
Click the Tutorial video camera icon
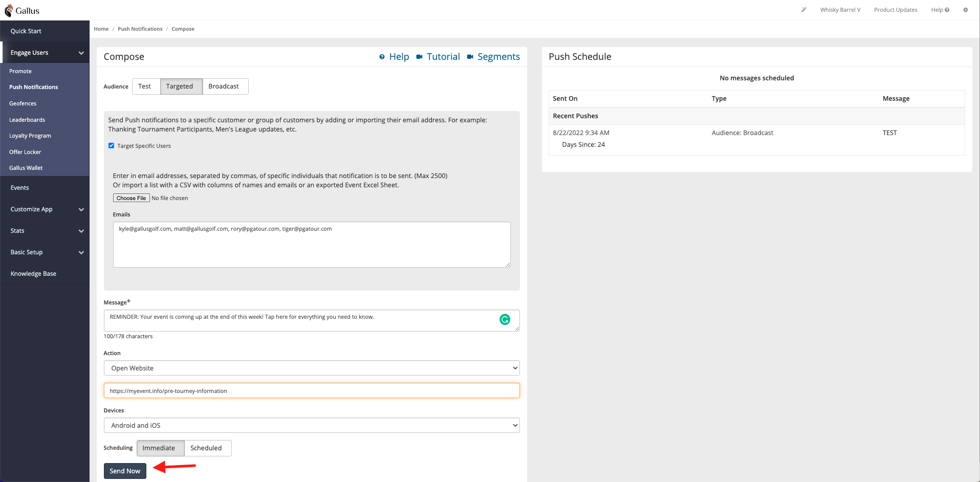tap(419, 57)
